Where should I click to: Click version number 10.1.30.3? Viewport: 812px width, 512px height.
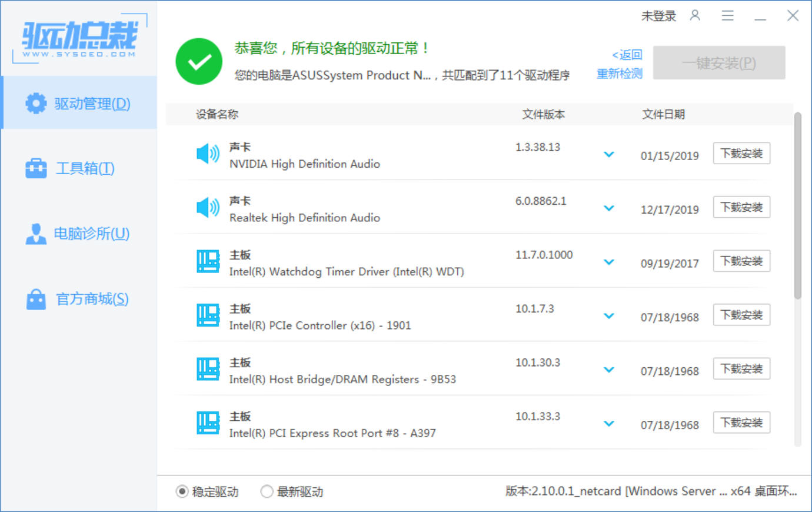pos(538,363)
